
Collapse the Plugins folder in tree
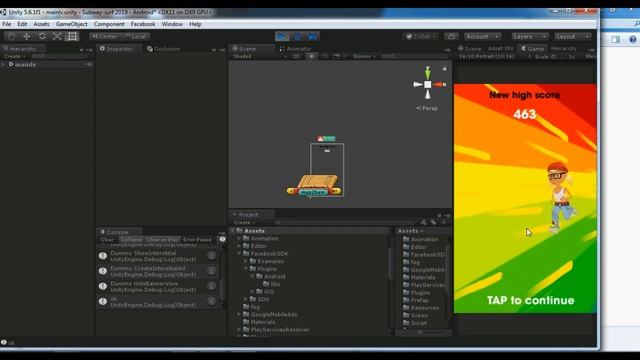[x=246, y=269]
